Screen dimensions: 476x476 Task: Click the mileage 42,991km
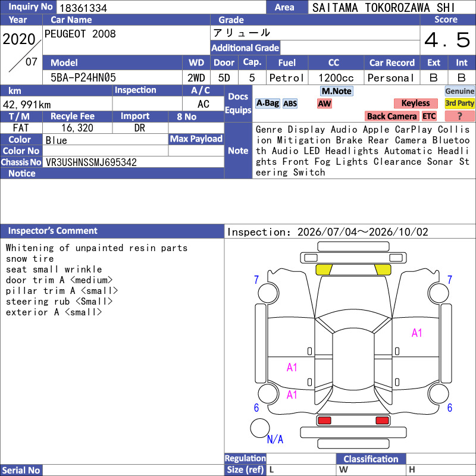point(27,105)
